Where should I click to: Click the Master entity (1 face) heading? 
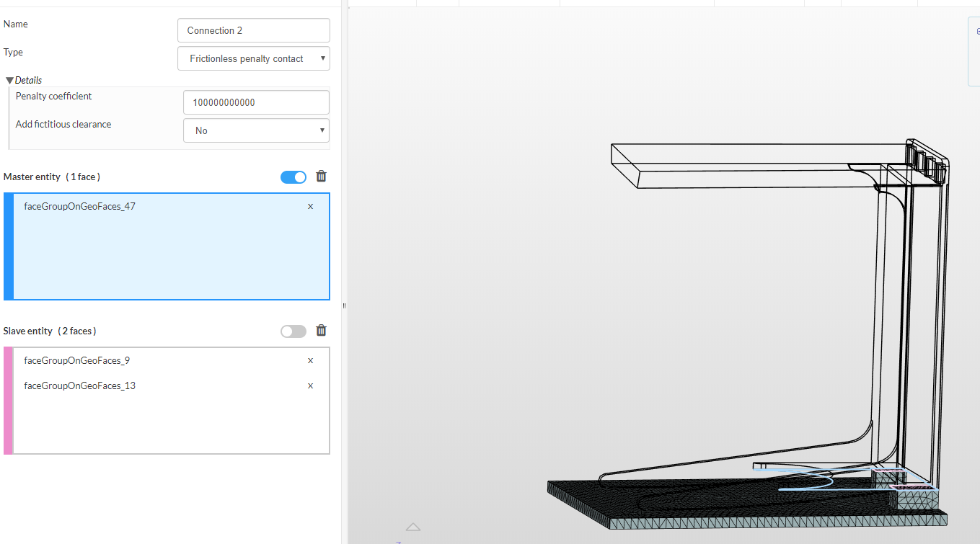(52, 177)
